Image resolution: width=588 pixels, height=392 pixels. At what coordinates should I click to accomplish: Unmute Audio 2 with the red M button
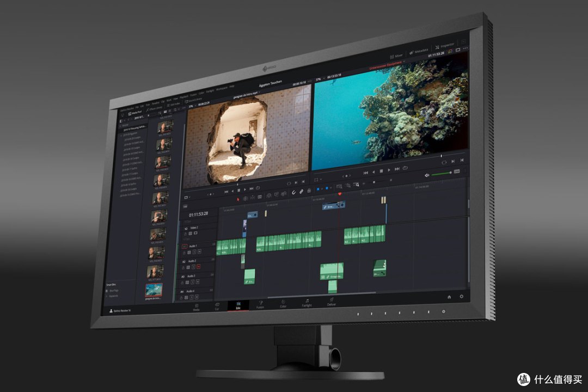point(198,267)
